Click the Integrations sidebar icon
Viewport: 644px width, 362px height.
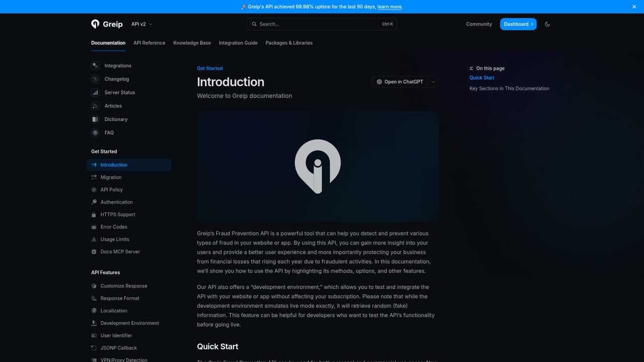pos(95,66)
